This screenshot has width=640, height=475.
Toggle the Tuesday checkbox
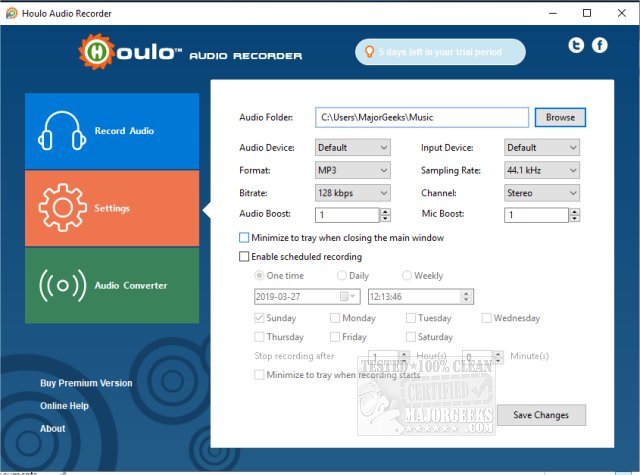[411, 318]
